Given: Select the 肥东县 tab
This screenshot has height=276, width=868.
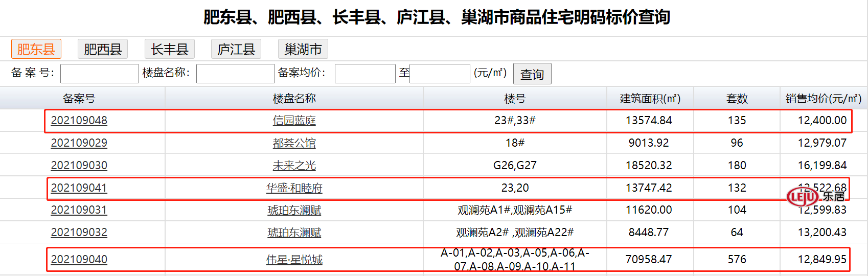Looking at the screenshot, I should click(36, 49).
